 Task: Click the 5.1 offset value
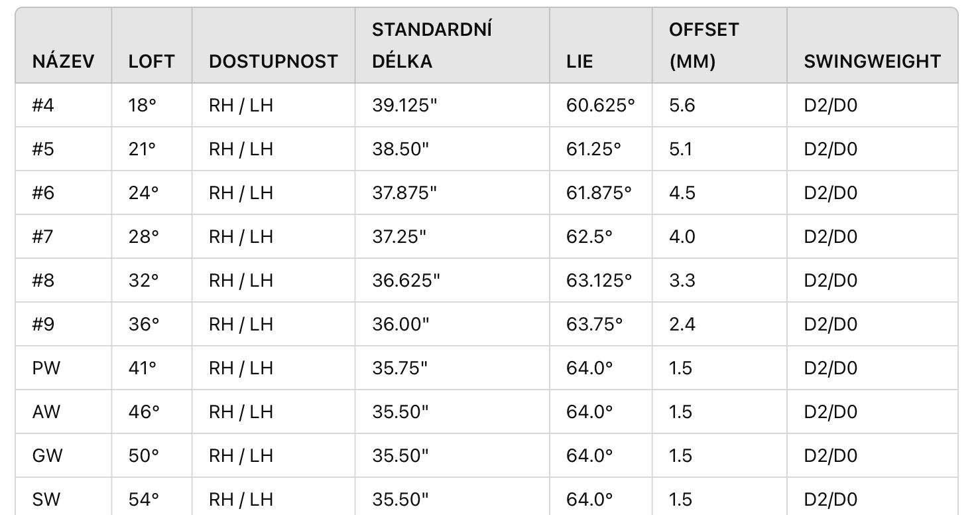coord(680,149)
